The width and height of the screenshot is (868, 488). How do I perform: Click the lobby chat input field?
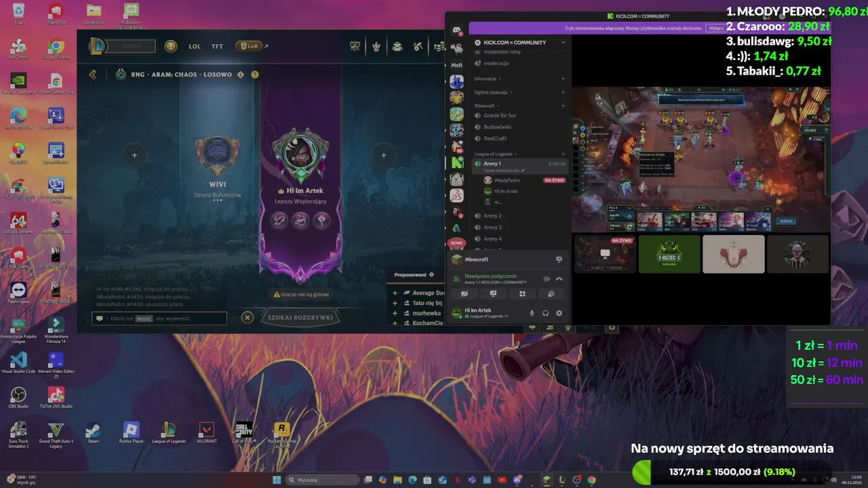(159, 318)
